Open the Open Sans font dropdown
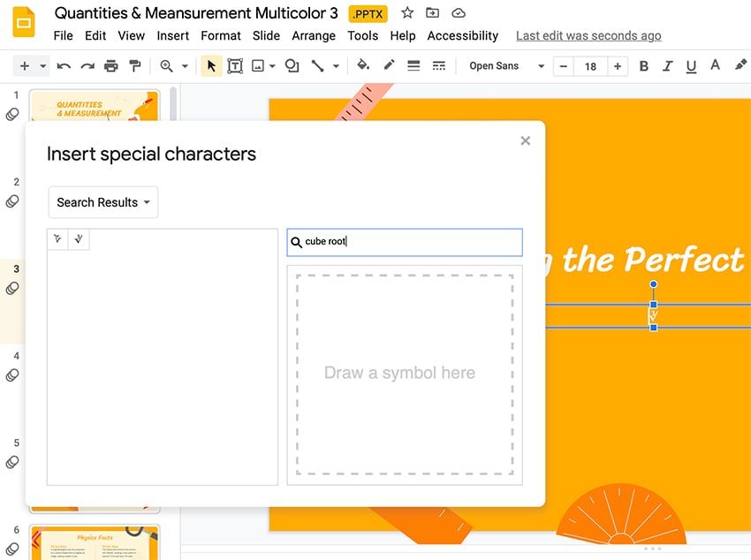 click(x=504, y=65)
